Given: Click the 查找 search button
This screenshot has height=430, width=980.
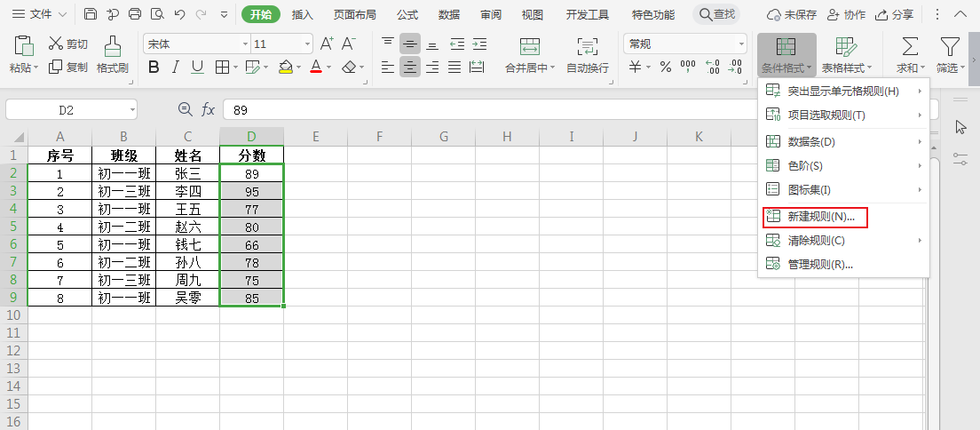Looking at the screenshot, I should [717, 14].
